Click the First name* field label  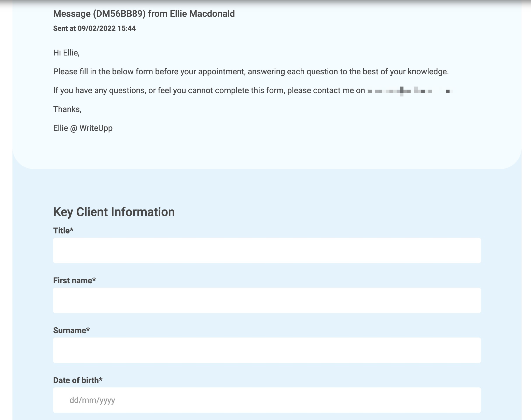pyautogui.click(x=74, y=280)
